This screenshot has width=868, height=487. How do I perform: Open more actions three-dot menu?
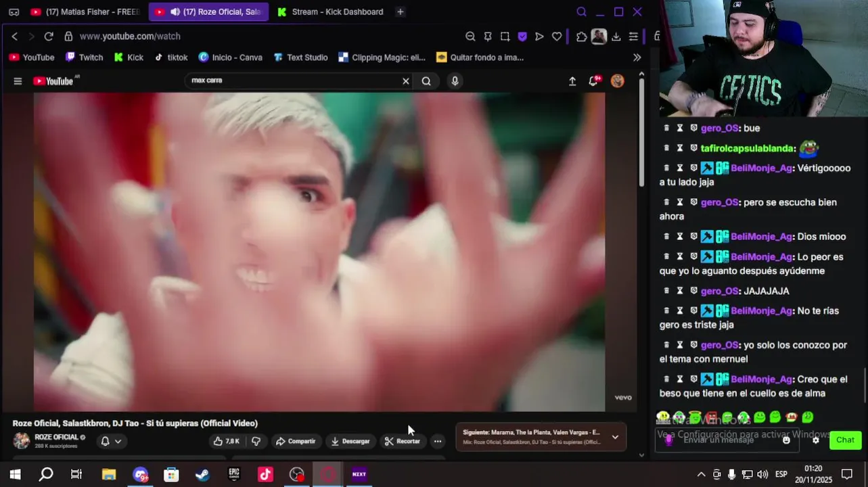438,441
